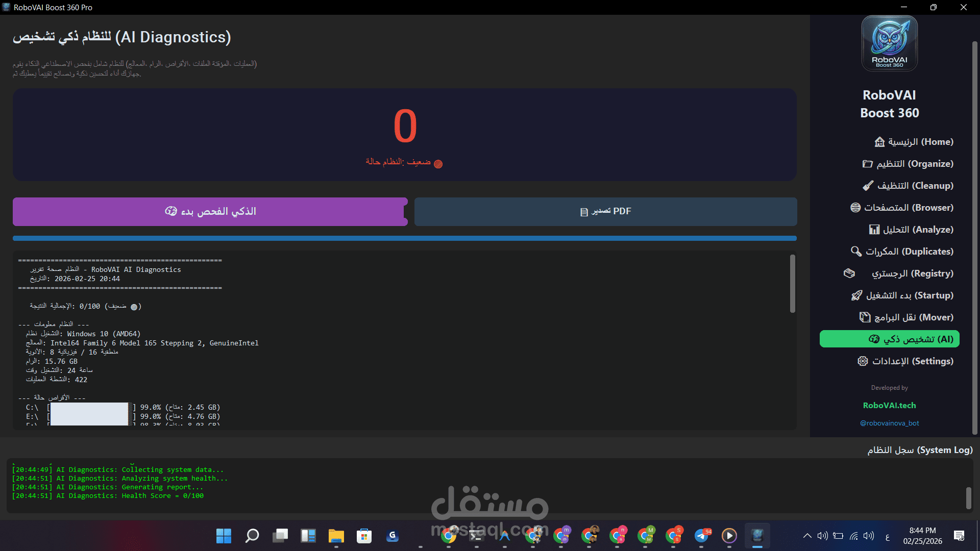Click the Startup rocket icon
Image resolution: width=980 pixels, height=551 pixels.
[x=856, y=295]
